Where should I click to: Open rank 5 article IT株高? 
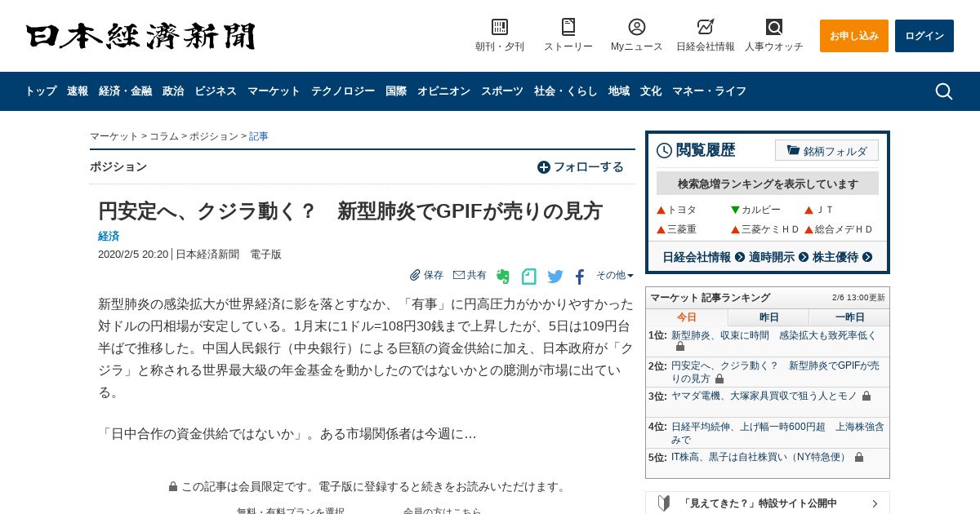[760, 457]
